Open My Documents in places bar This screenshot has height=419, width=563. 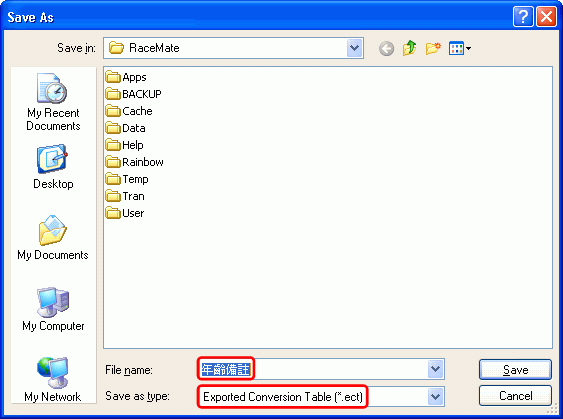click(53, 238)
